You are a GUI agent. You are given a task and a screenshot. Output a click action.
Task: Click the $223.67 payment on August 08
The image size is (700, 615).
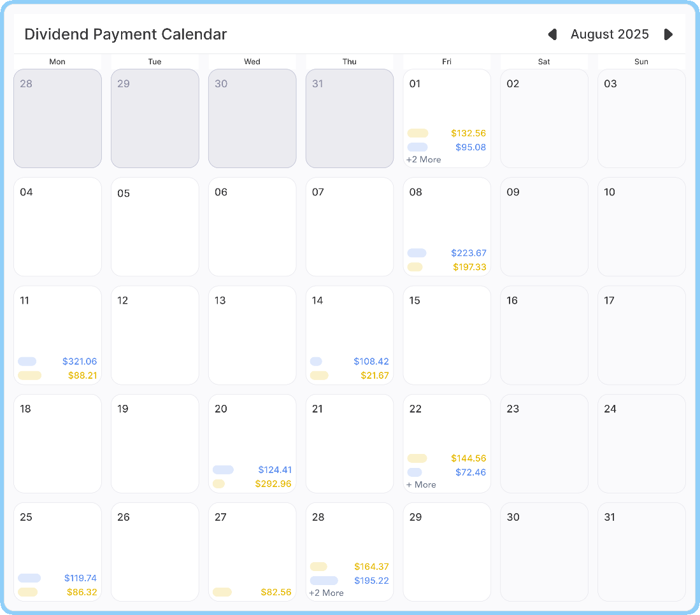click(468, 253)
